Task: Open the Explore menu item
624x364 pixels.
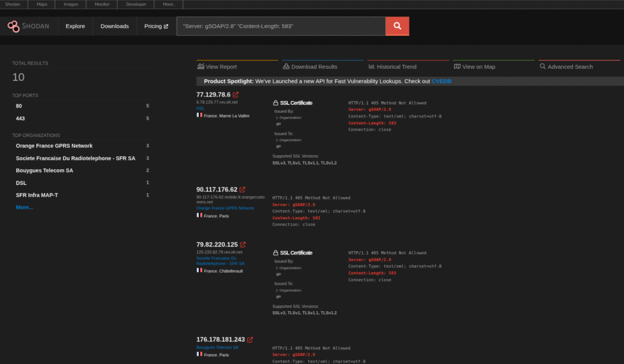Action: tap(75, 26)
